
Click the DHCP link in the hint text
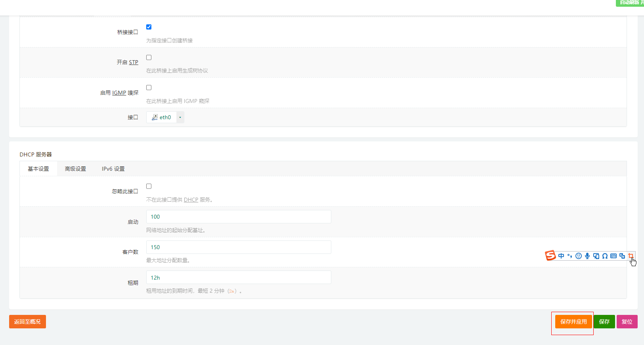tap(191, 200)
